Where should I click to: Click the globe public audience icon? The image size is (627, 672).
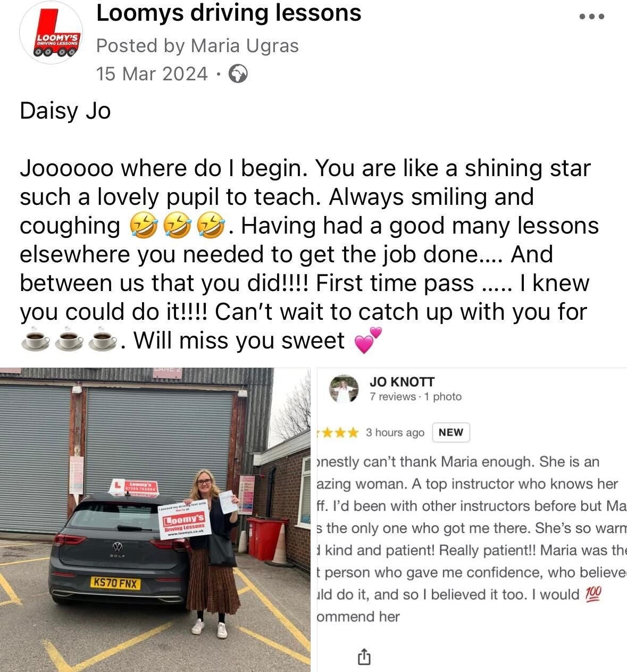pos(238,74)
